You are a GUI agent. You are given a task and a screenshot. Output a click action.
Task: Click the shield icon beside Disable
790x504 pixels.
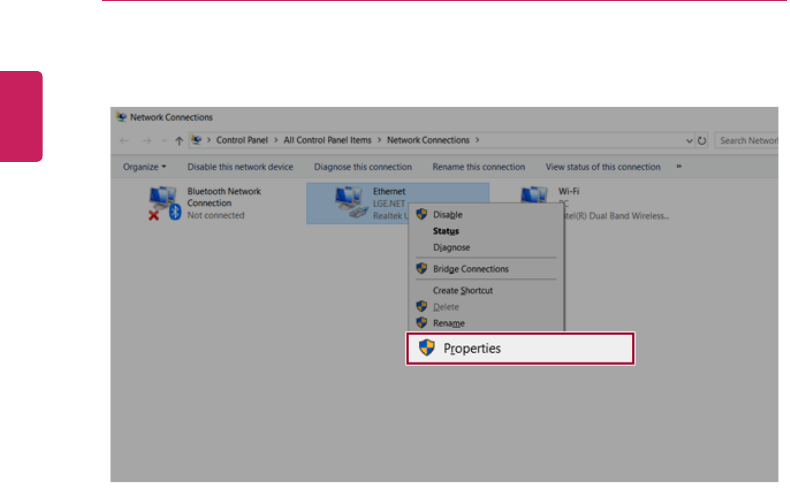click(x=422, y=214)
